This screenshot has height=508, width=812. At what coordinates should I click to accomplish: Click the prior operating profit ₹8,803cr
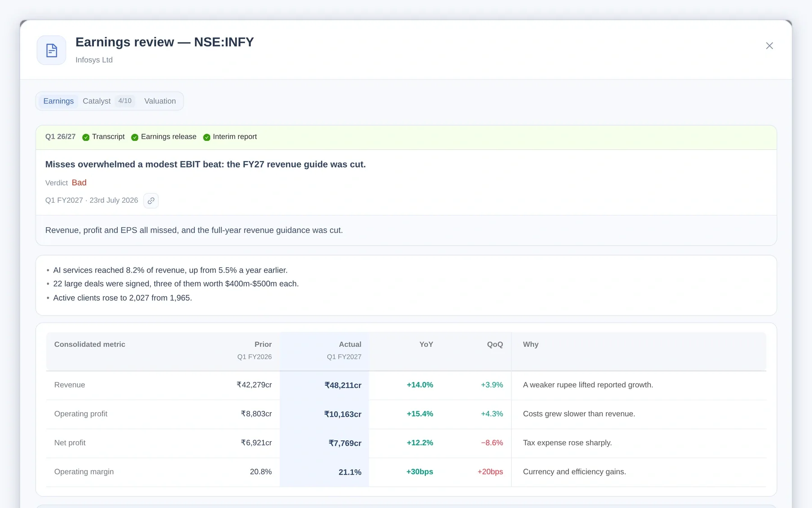click(x=256, y=414)
